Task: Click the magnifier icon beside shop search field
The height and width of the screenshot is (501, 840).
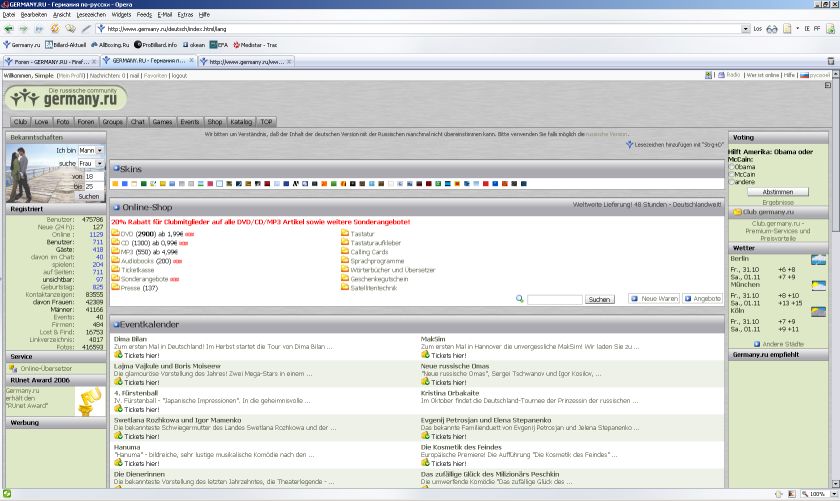Action: coord(519,299)
